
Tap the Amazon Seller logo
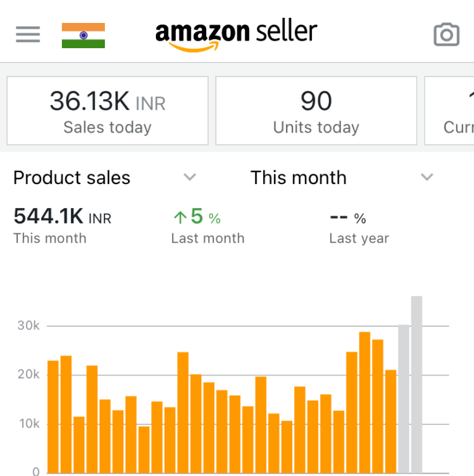236,34
